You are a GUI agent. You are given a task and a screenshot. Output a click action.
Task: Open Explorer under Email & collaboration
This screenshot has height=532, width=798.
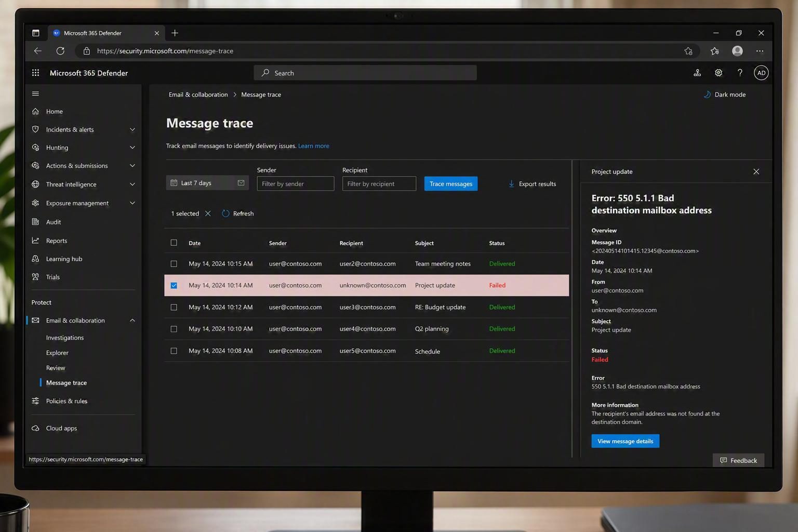tap(57, 353)
